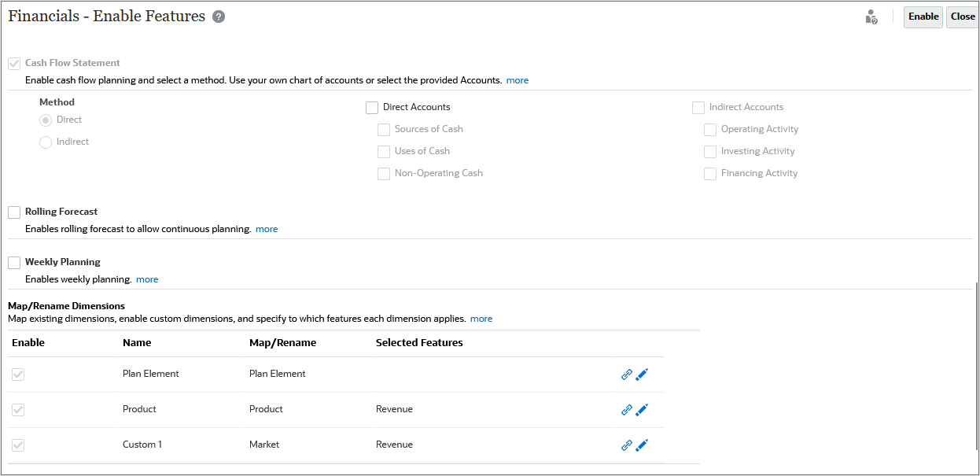Enable the Weekly Planning checkbox

pos(13,261)
